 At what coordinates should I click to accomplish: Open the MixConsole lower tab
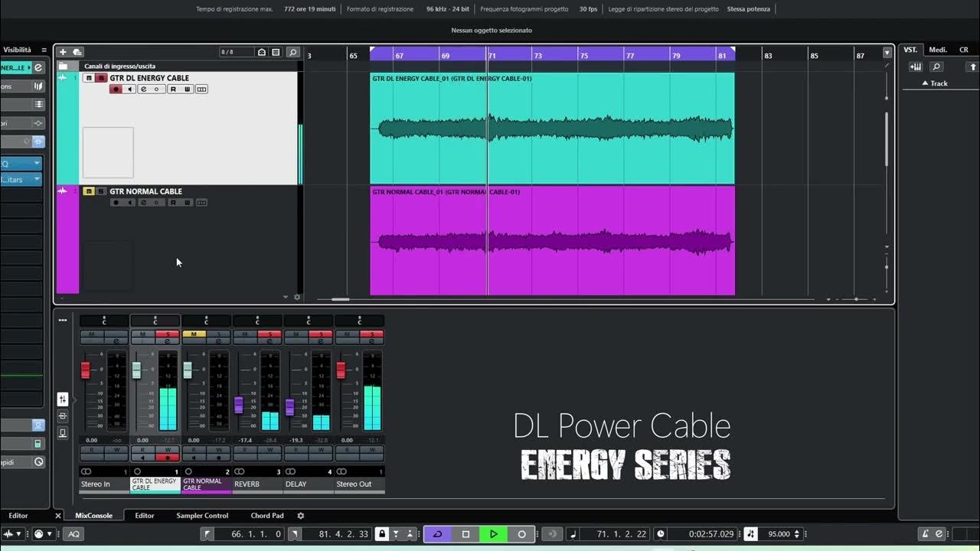click(x=93, y=516)
